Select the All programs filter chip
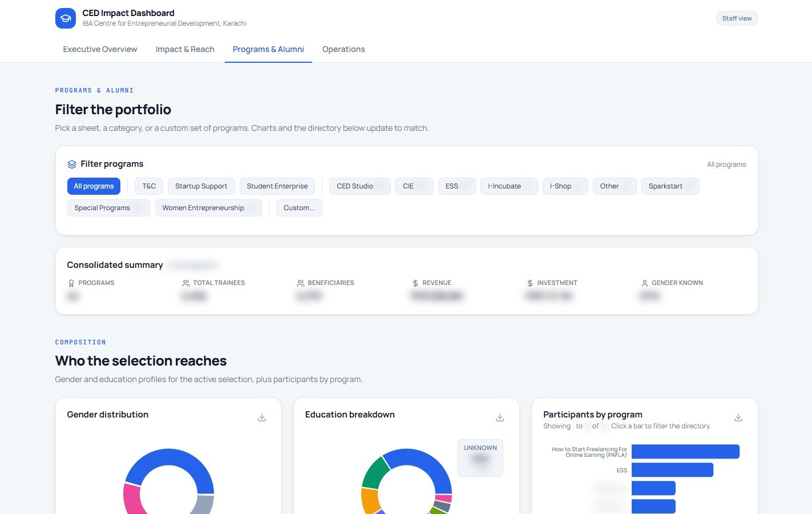The height and width of the screenshot is (514, 812). pyautogui.click(x=94, y=186)
